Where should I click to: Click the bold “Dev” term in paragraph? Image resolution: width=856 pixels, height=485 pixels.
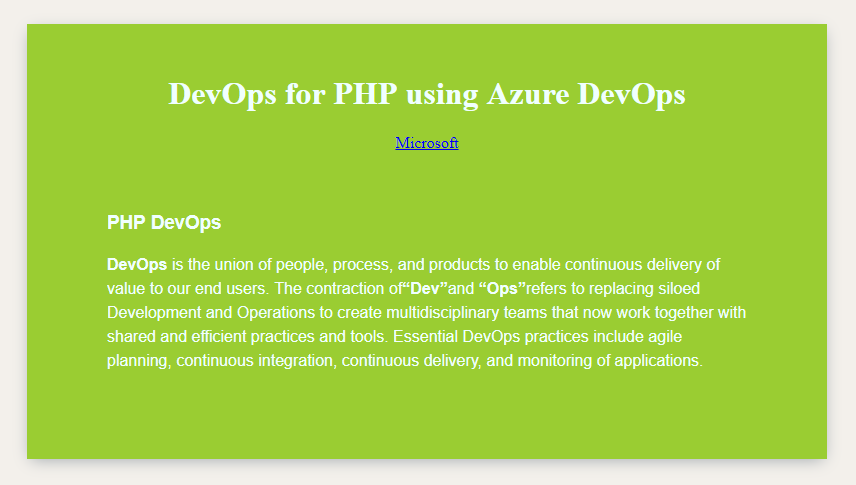pyautogui.click(x=425, y=288)
